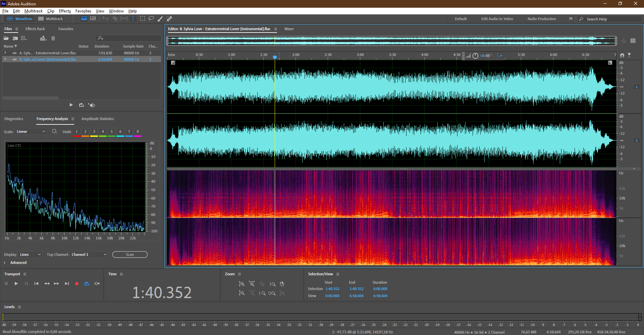Click the fade-in handle on waveform
The width and height of the screenshot is (644, 335).
(173, 63)
